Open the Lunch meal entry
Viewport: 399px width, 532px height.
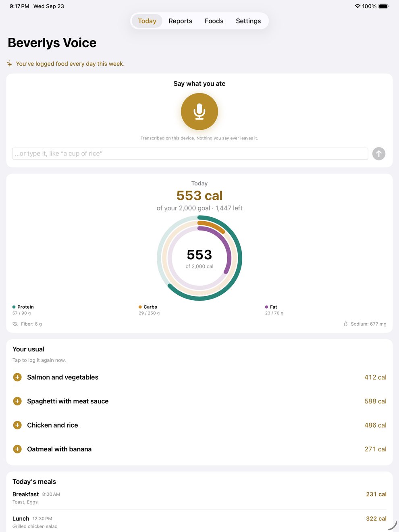pos(199,522)
